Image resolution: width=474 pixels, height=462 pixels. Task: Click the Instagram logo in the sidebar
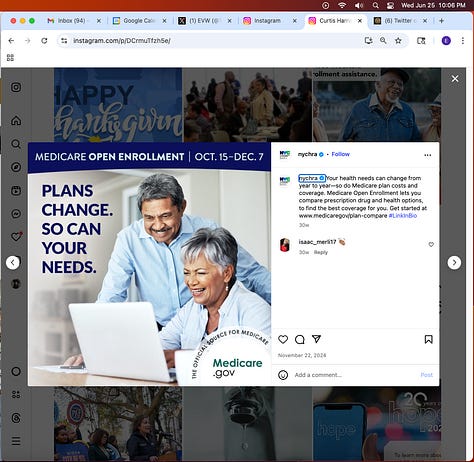(x=16, y=87)
